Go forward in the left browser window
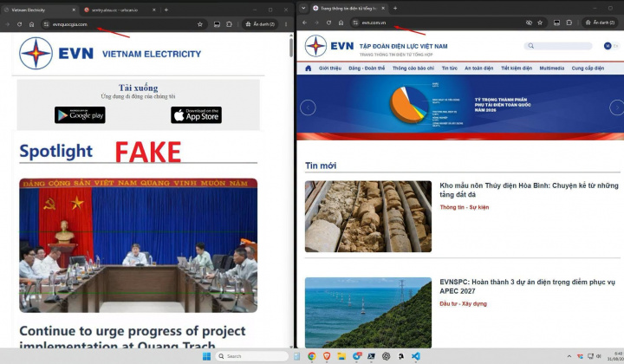Screen dimensions: 624x364 click(x=8, y=24)
